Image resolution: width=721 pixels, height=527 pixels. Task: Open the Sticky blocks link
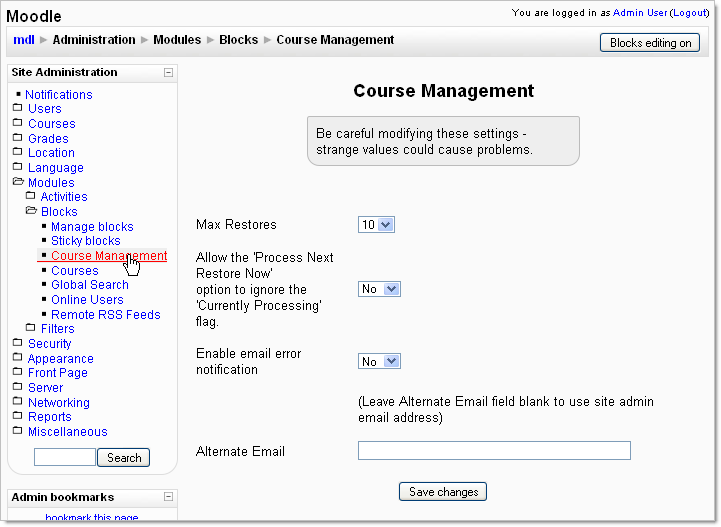tap(86, 241)
